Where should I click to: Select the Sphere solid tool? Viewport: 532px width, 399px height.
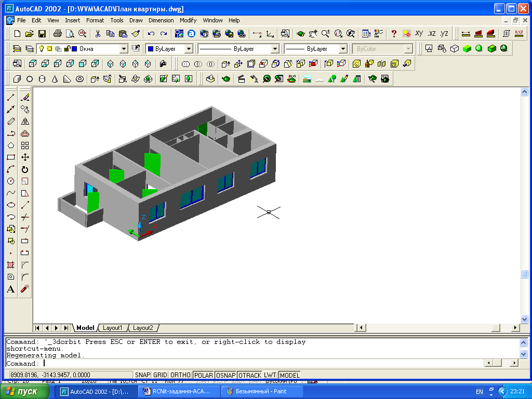click(x=30, y=79)
